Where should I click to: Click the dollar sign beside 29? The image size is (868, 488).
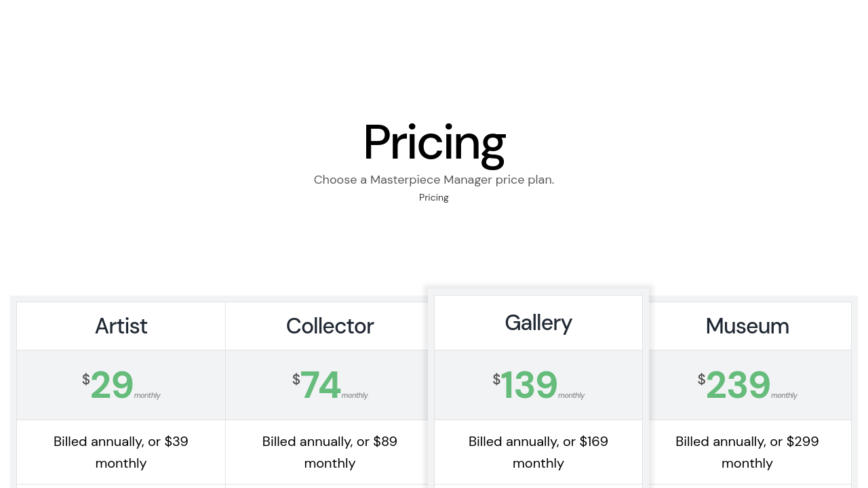[x=86, y=380]
